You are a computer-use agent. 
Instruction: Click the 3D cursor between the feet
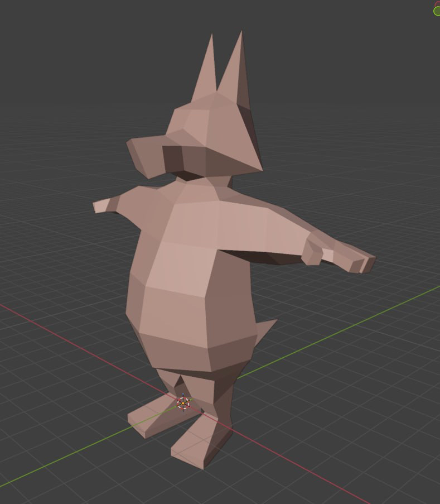point(183,402)
